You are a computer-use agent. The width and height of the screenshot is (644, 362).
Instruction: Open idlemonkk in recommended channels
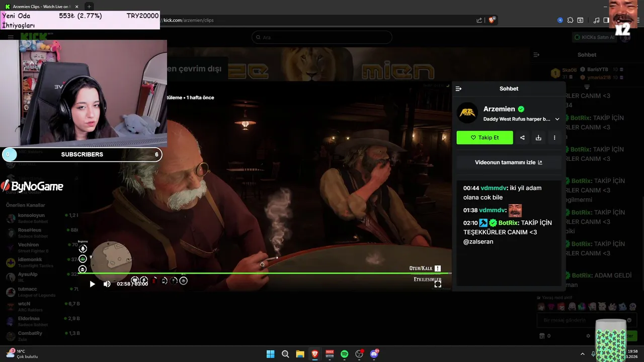pyautogui.click(x=43, y=262)
